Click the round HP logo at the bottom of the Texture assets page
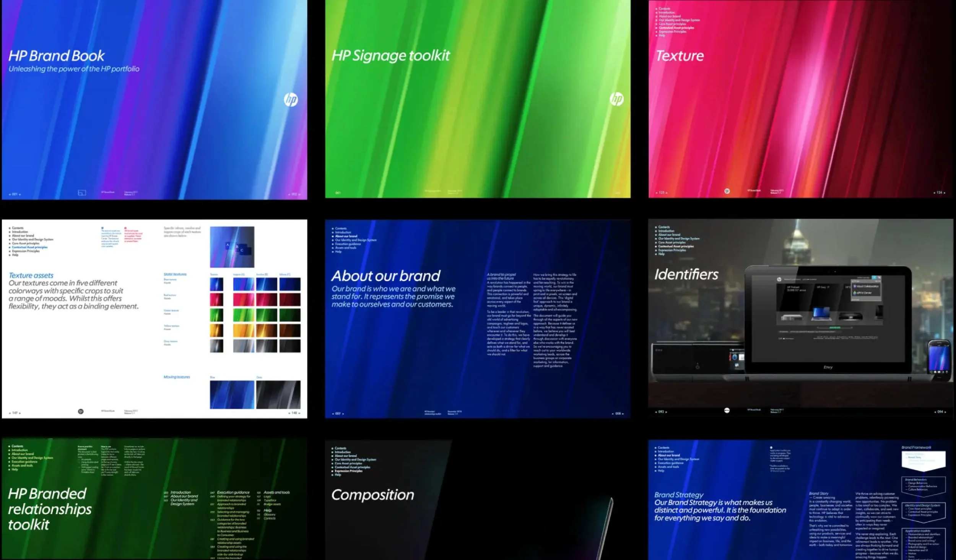Image resolution: width=956 pixels, height=560 pixels. point(81,412)
